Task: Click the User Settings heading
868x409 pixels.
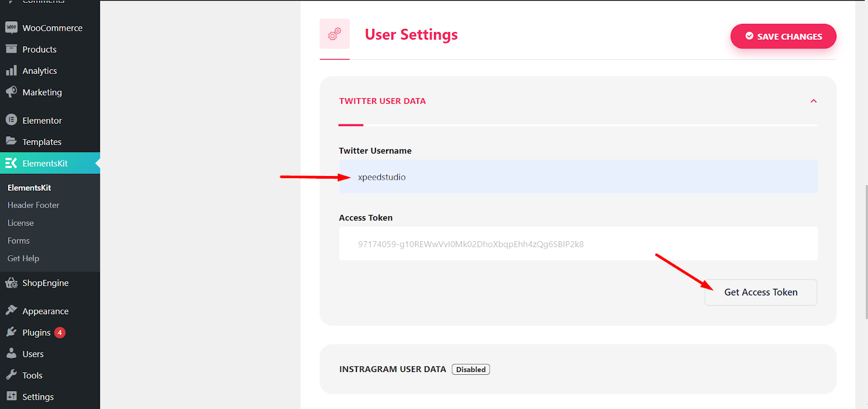Action: (411, 34)
